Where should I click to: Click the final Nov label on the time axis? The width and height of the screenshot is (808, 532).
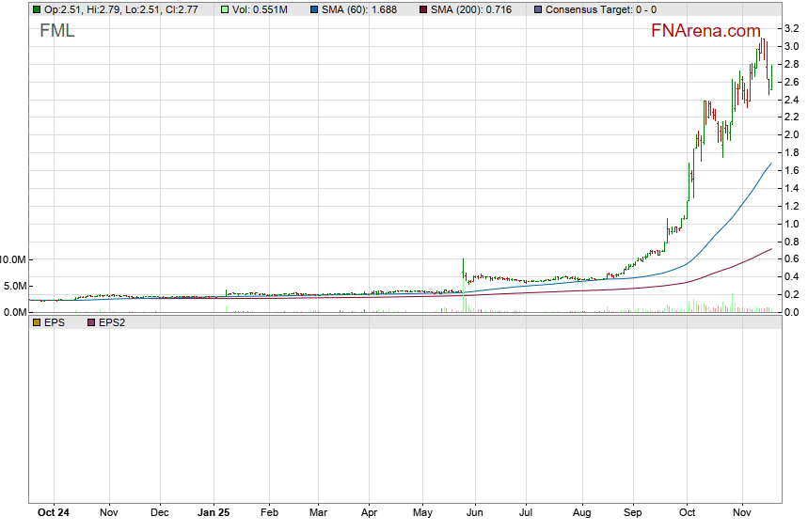(744, 514)
